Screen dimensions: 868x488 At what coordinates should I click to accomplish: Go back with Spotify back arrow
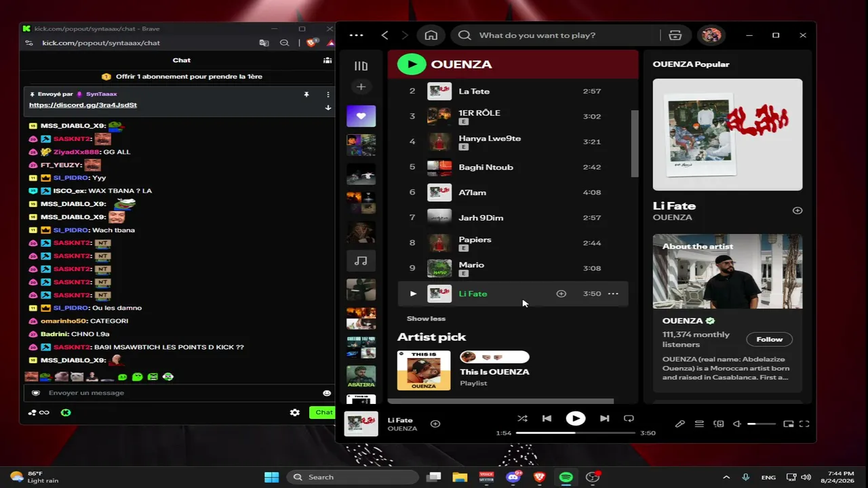tap(384, 35)
